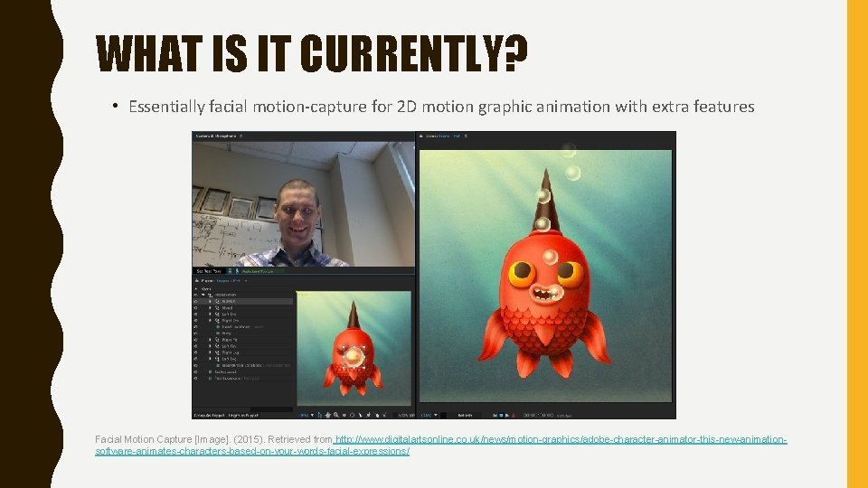The width and height of the screenshot is (868, 488).
Task: Select the Left Leg puppet group icon
Action: click(x=217, y=359)
